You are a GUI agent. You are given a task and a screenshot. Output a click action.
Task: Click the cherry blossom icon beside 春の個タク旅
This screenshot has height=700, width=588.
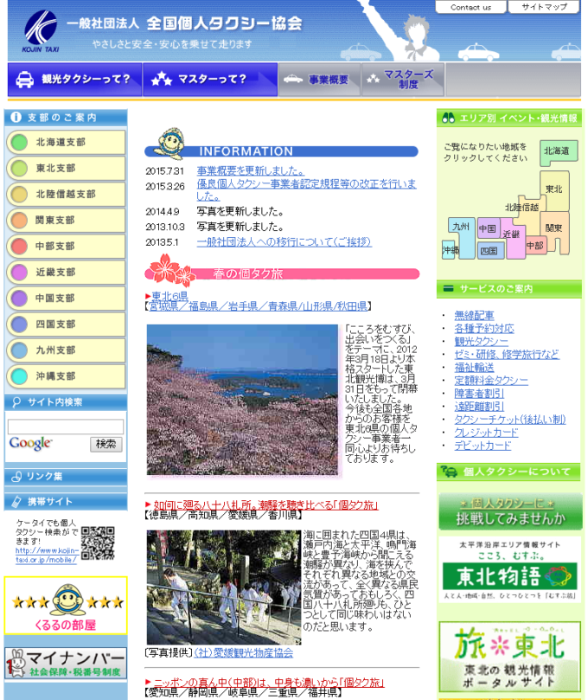[x=170, y=270]
